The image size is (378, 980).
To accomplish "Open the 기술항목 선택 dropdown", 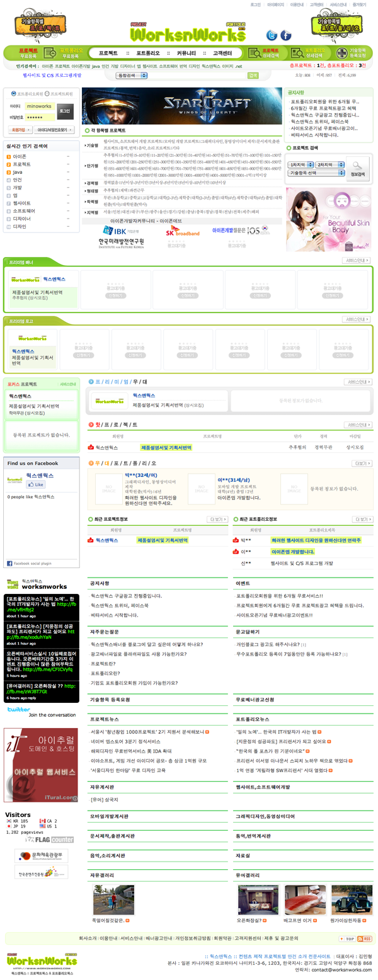I will pyautogui.click(x=316, y=173).
